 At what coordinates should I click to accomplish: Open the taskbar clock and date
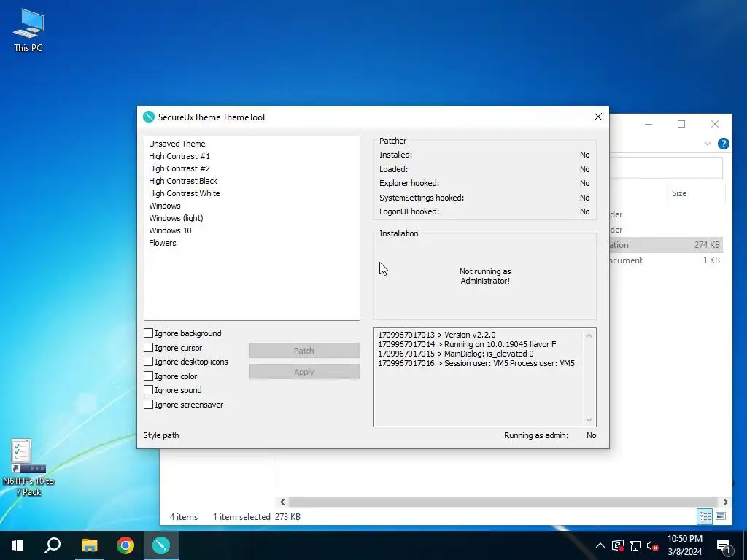(x=684, y=545)
